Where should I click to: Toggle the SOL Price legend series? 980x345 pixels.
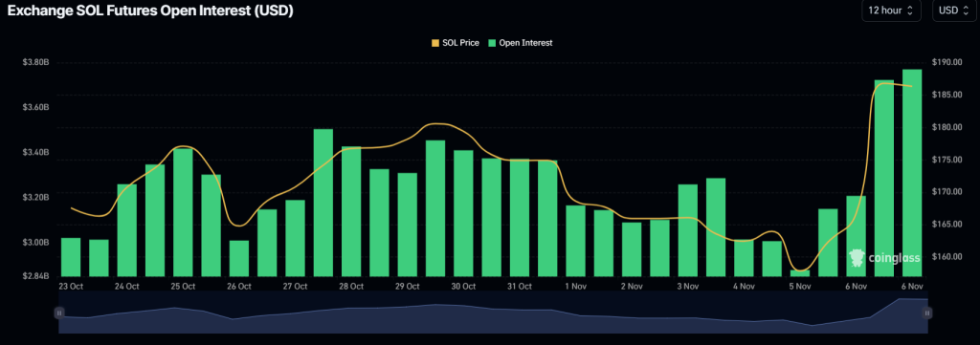pyautogui.click(x=455, y=43)
